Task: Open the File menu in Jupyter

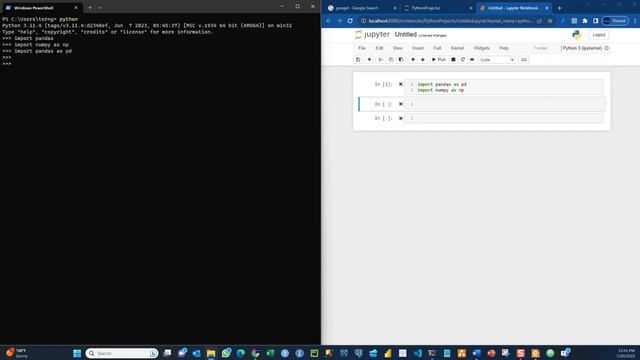Action: click(362, 48)
